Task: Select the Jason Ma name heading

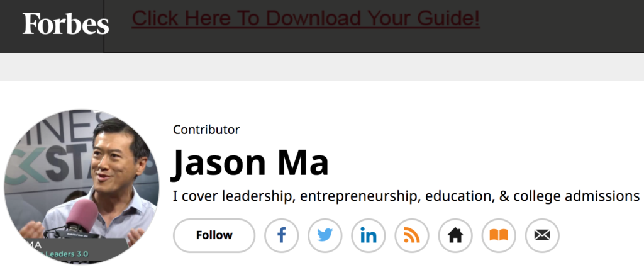Action: (250, 163)
